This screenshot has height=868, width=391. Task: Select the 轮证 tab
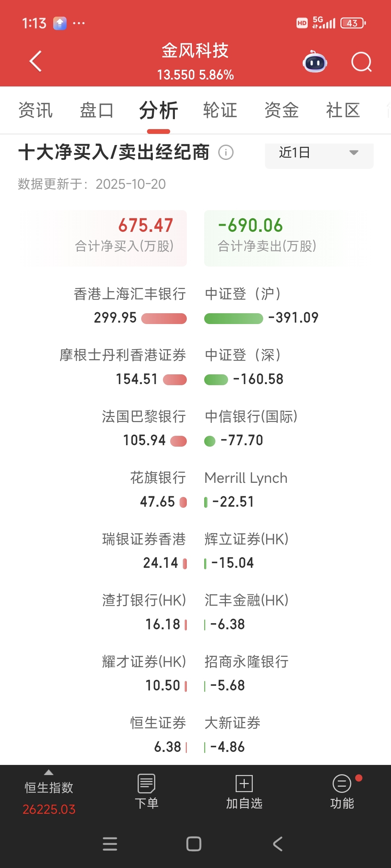click(x=220, y=110)
